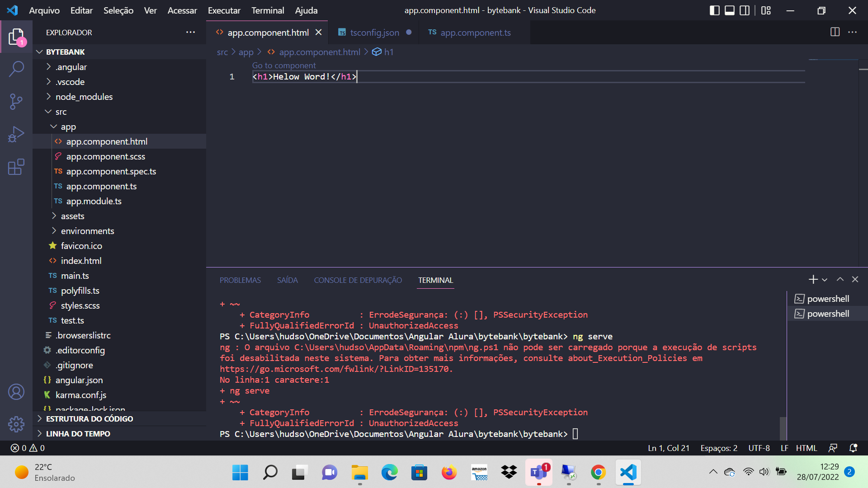This screenshot has height=488, width=868.
Task: Collapse the BYTEBANK root folder
Action: pyautogui.click(x=119, y=52)
